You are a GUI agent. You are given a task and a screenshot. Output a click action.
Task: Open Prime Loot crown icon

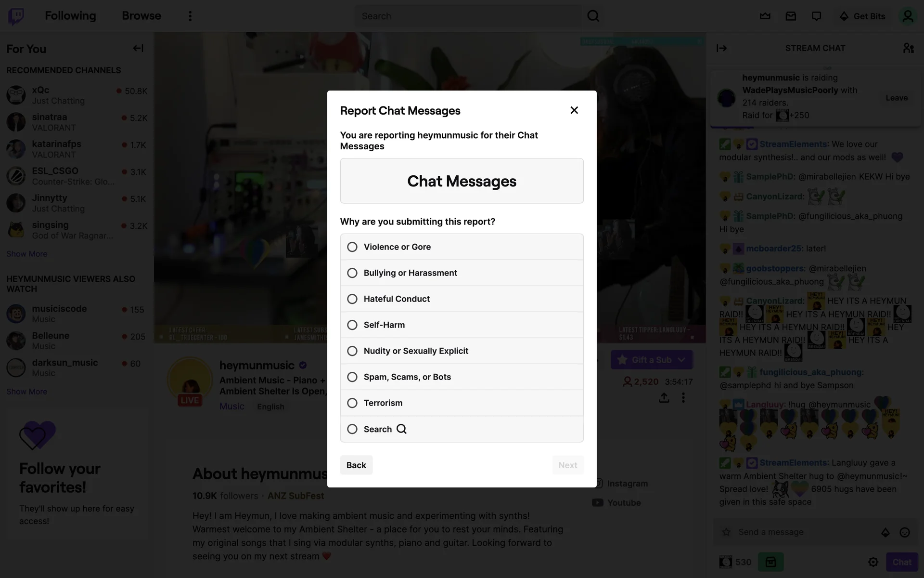click(765, 16)
